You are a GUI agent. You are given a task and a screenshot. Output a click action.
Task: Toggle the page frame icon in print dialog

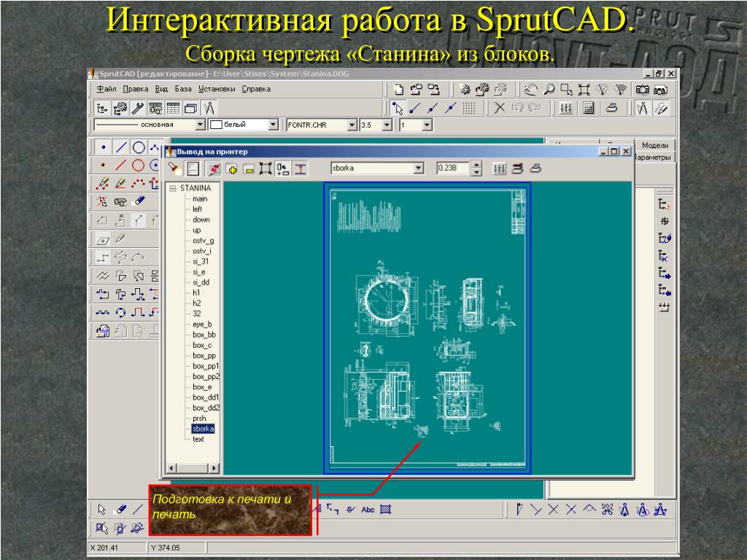193,168
